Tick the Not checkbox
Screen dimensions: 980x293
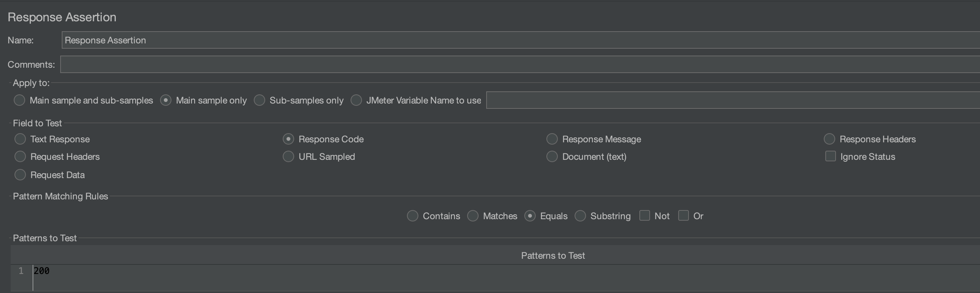tap(645, 216)
